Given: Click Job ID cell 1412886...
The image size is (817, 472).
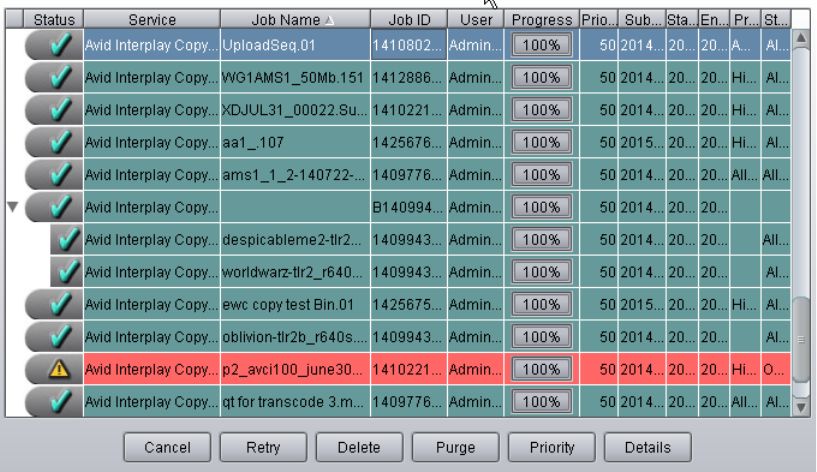Looking at the screenshot, I should 409,78.
